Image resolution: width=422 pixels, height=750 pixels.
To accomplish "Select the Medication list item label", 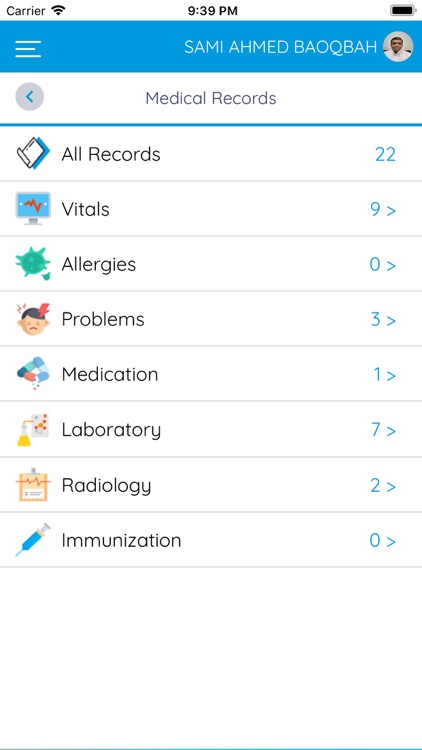I will click(x=110, y=374).
